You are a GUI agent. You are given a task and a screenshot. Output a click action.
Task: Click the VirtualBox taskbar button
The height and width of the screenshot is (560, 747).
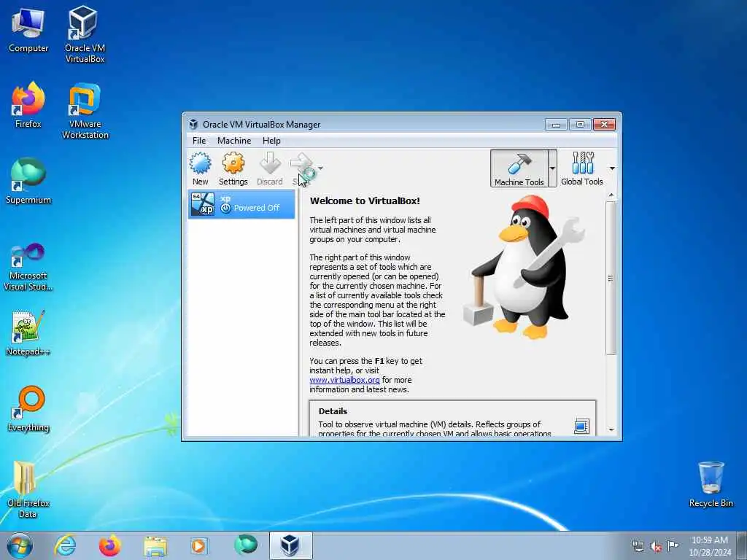pyautogui.click(x=290, y=545)
